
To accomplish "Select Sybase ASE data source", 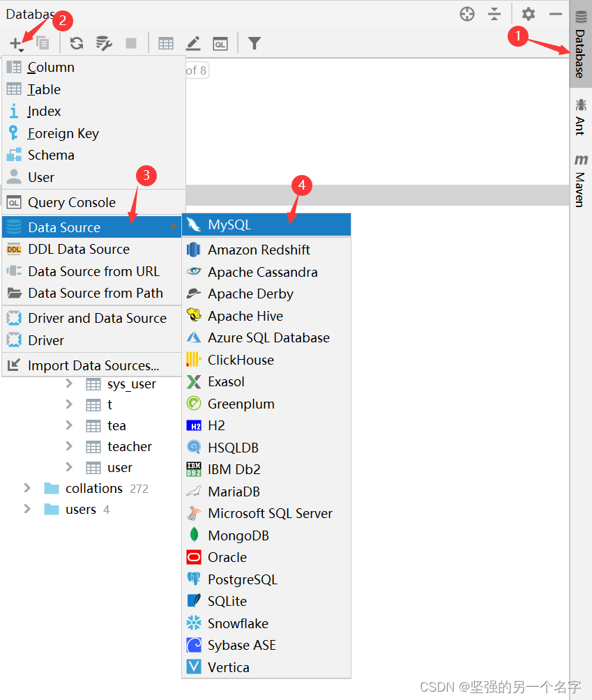I will [266, 646].
